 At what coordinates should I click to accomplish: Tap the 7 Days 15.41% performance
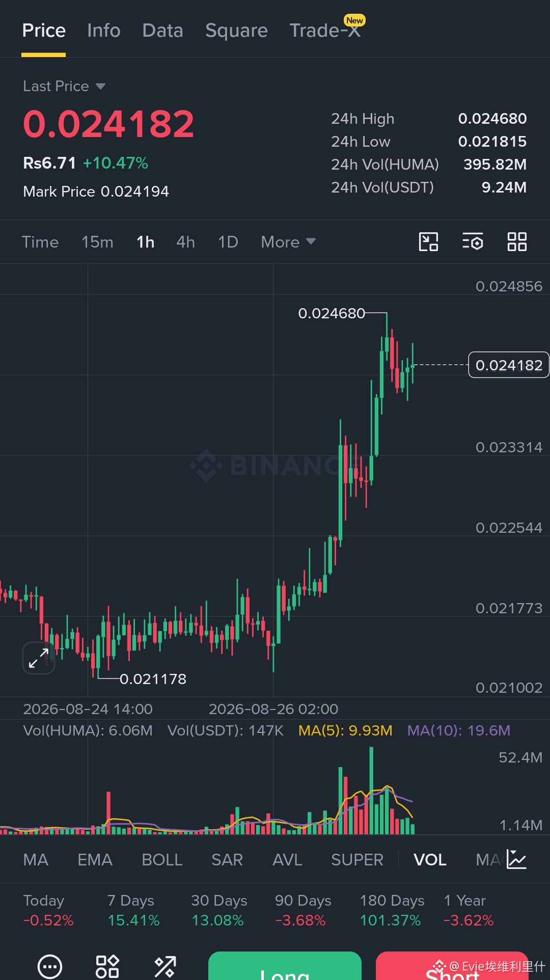click(133, 910)
